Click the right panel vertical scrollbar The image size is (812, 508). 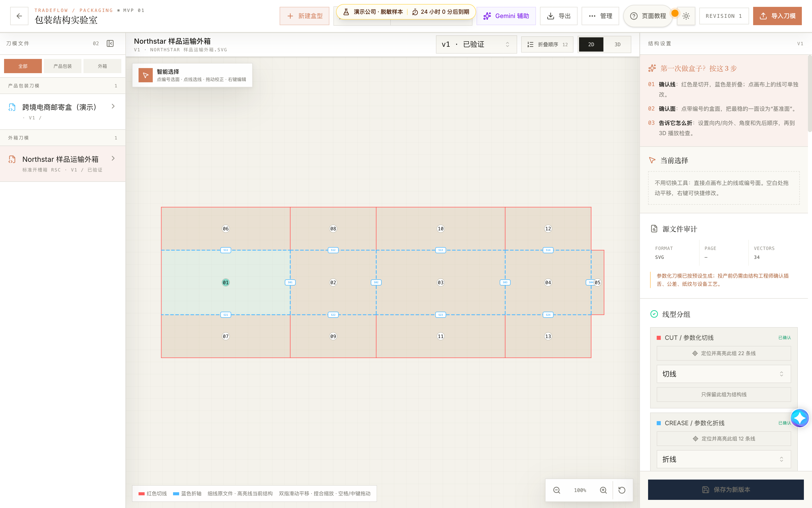pyautogui.click(x=810, y=94)
